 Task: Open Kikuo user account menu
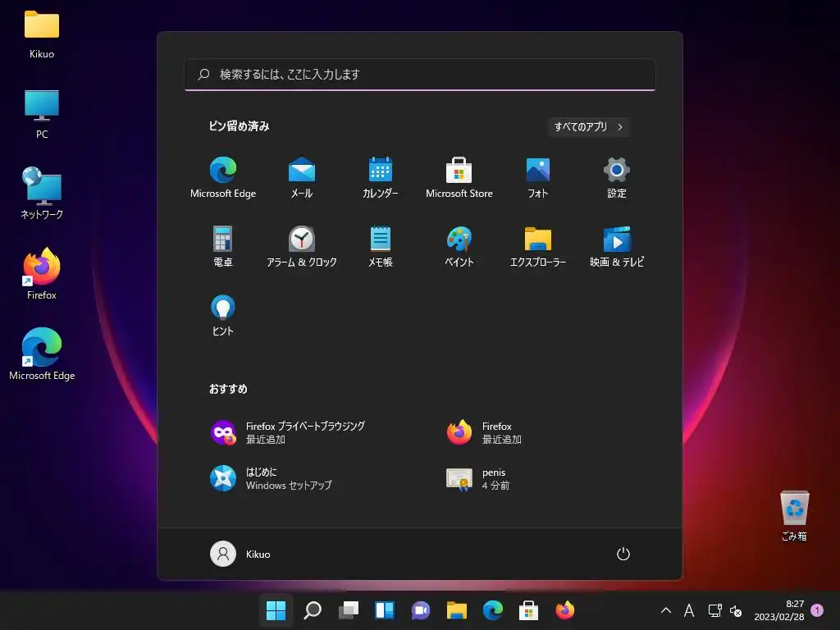click(x=240, y=554)
